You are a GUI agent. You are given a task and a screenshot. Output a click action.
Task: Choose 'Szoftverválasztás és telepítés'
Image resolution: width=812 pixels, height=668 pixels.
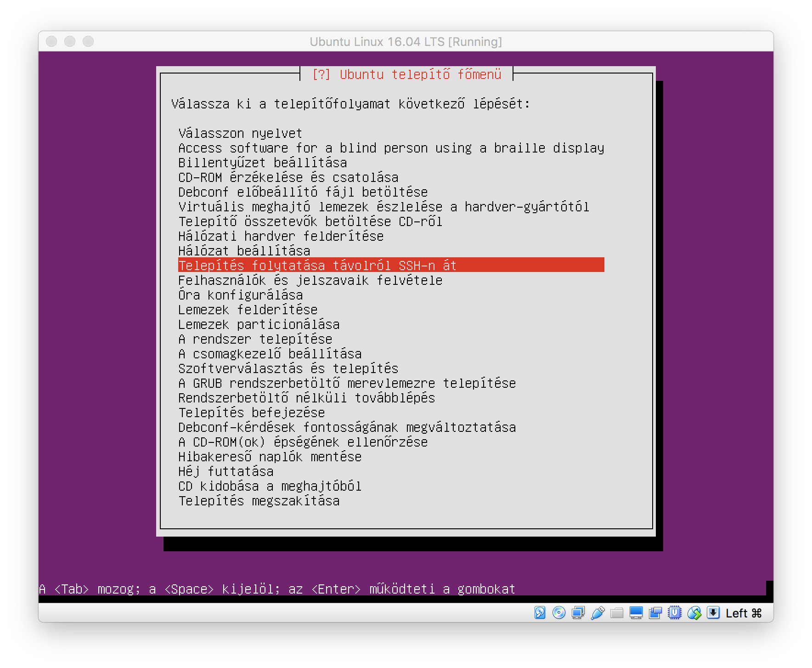pos(288,368)
